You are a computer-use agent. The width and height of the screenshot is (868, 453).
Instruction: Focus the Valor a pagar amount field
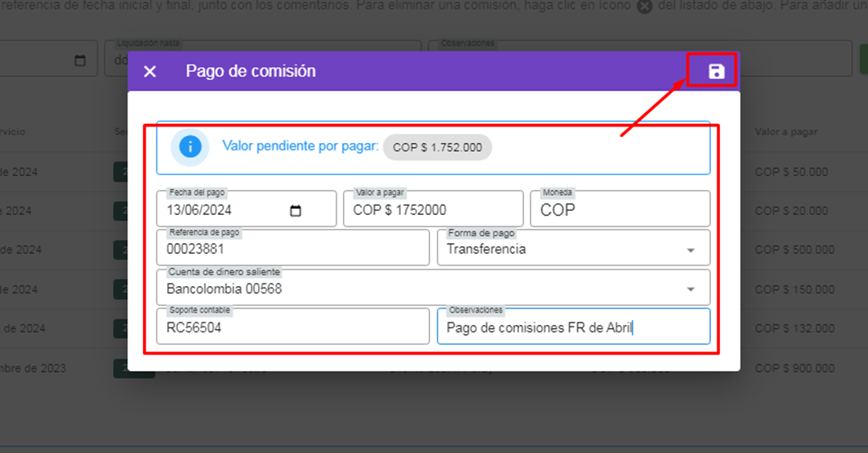coord(432,211)
